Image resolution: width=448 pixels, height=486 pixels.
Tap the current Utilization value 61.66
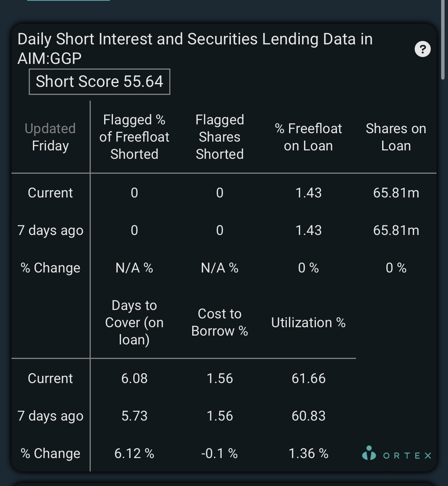(309, 378)
